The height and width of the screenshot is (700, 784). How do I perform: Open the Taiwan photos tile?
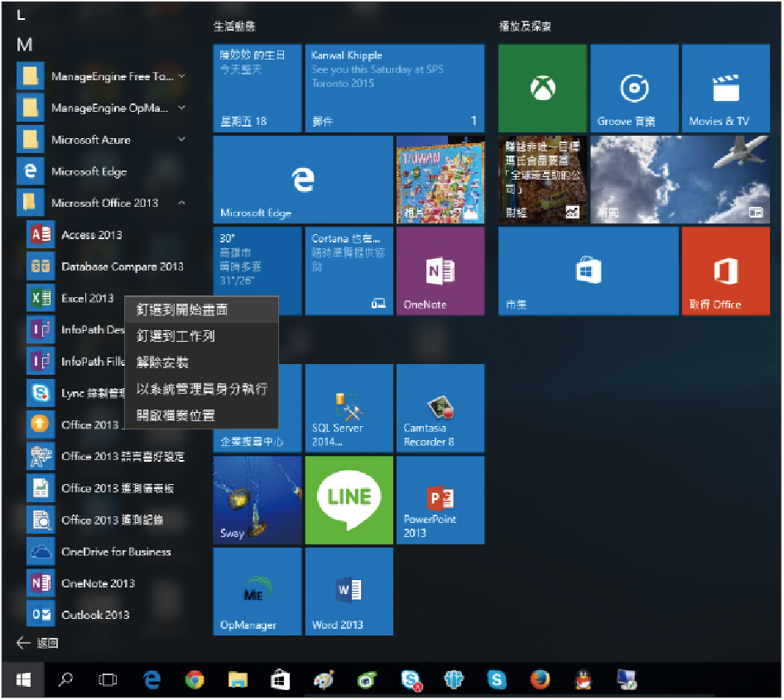pyautogui.click(x=440, y=180)
